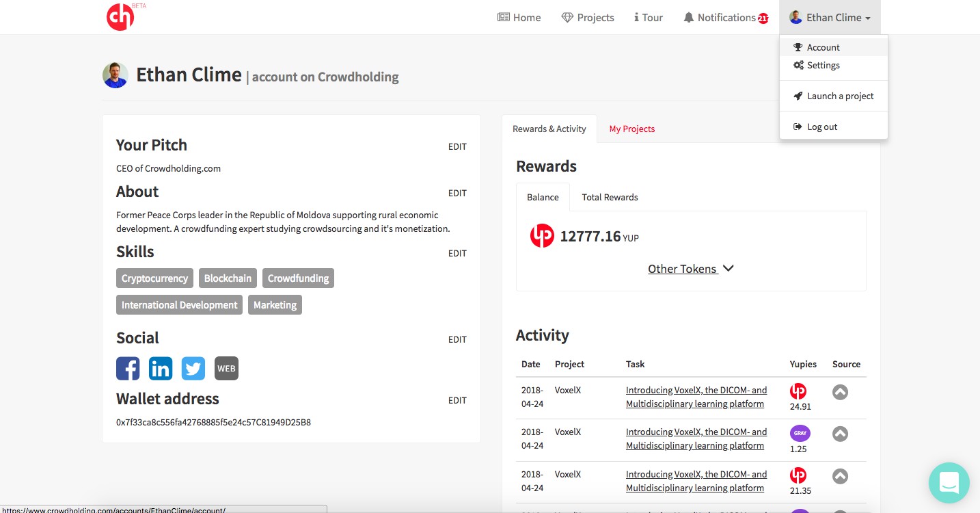Click source arrow icon for 1.25 row

pos(840,434)
